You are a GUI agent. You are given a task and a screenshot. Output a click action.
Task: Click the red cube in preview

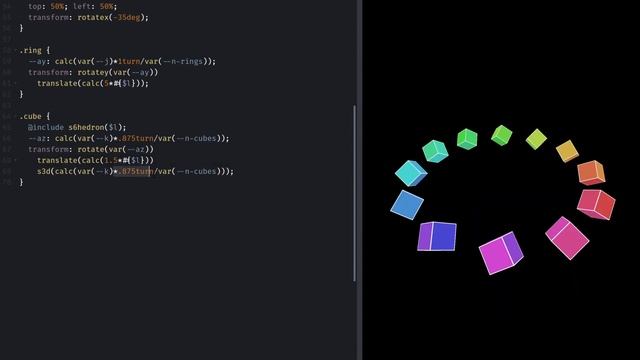tap(596, 204)
